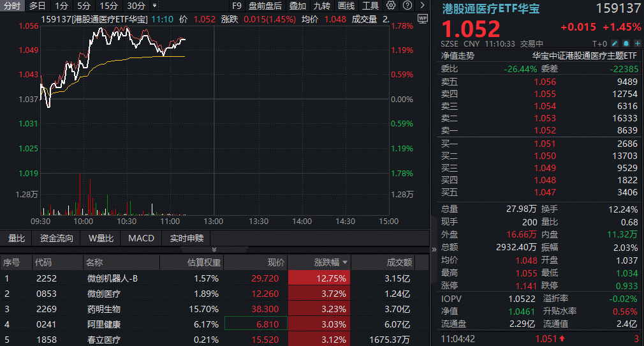Toggle the 叠加 overlay option
644x346 pixels.
pyautogui.click(x=297, y=6)
